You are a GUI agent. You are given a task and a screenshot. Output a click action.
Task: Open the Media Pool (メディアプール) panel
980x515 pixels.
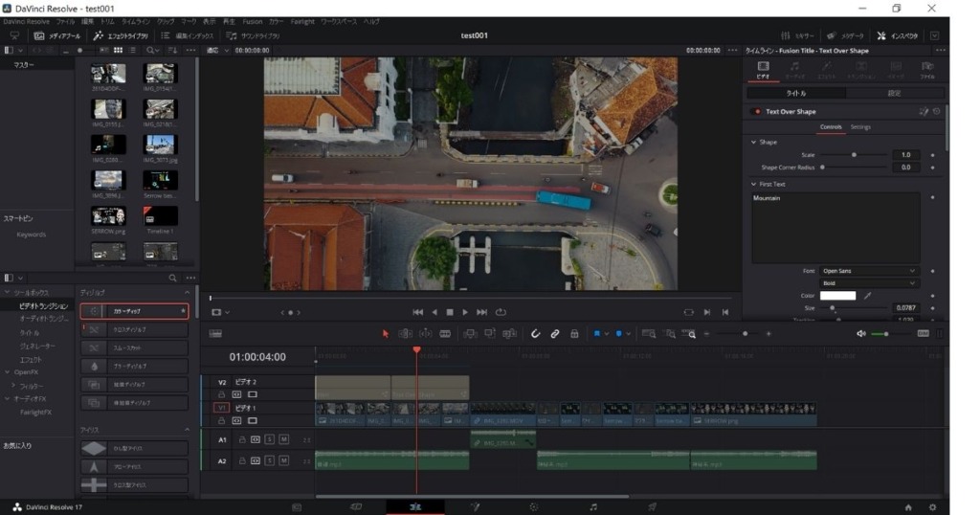(57, 35)
